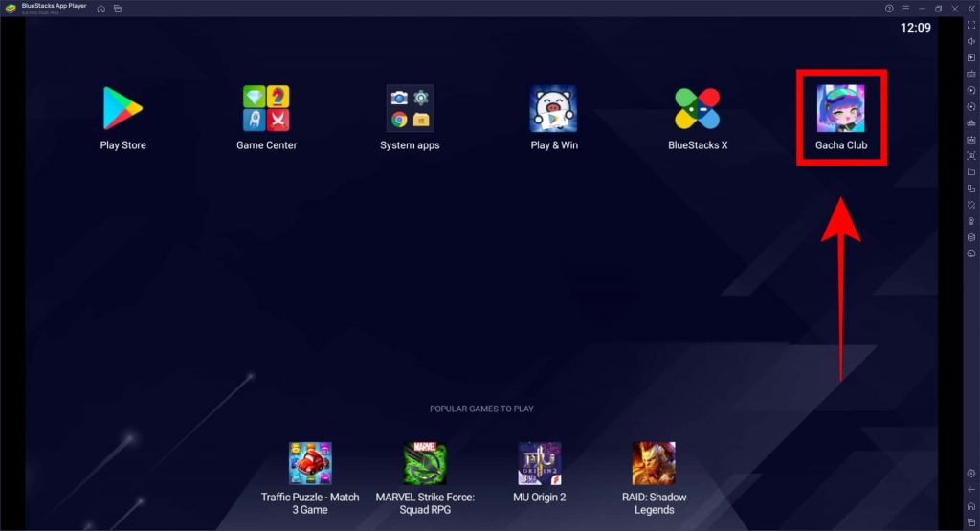Launch the Gacha Club app
Viewport: 980px width, 531px height.
(841, 109)
